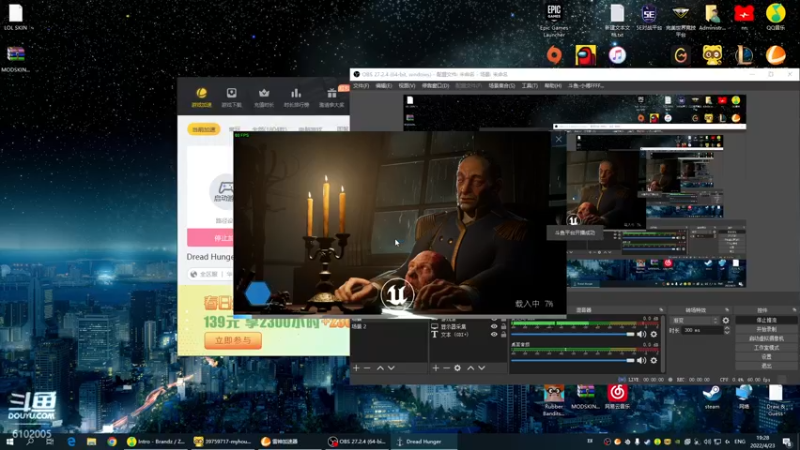This screenshot has width=800, height=450.
Task: Open OBS 帮助(H) menu
Action: click(x=553, y=86)
